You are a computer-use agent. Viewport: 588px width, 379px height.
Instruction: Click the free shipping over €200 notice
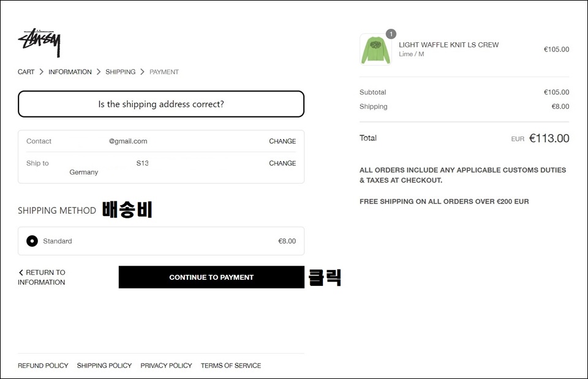point(444,201)
